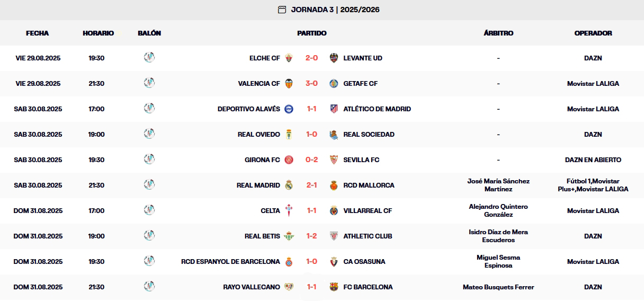Click the Athletic Club team crest
644x301 pixels.
tap(334, 236)
